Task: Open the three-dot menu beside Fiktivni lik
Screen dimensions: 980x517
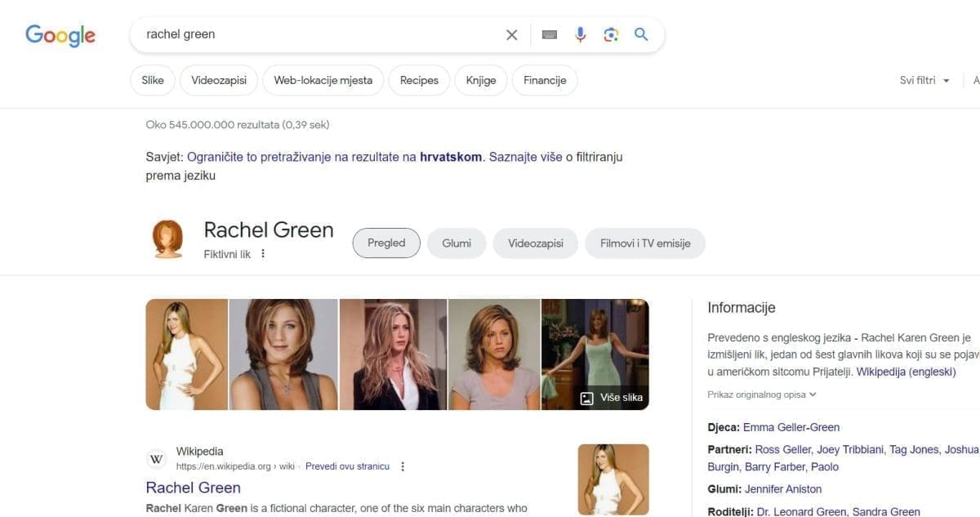Action: click(263, 253)
